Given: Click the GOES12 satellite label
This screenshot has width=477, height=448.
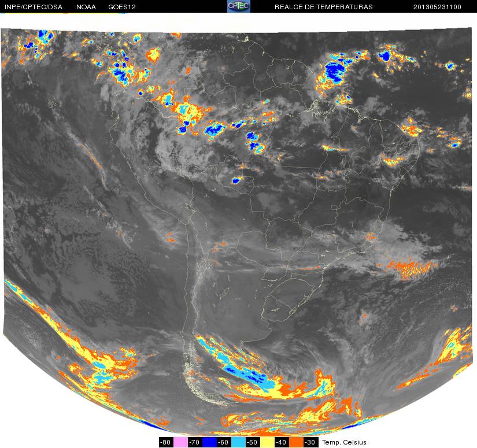Looking at the screenshot, I should (x=122, y=7).
